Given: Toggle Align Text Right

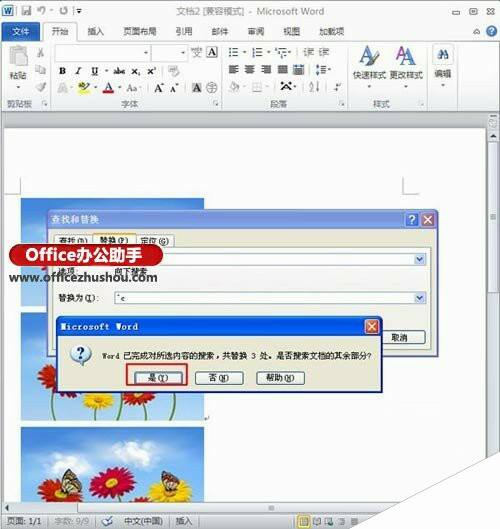Looking at the screenshot, I should pos(266,70).
